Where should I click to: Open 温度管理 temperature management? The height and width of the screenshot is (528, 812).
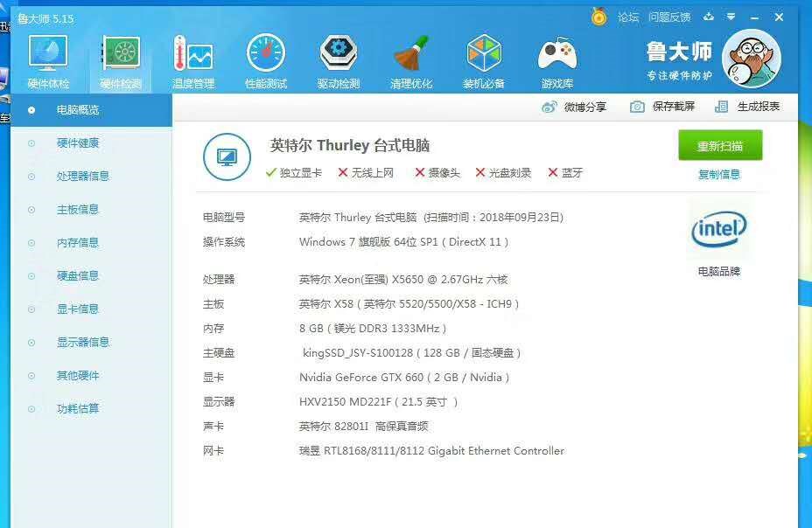click(193, 62)
